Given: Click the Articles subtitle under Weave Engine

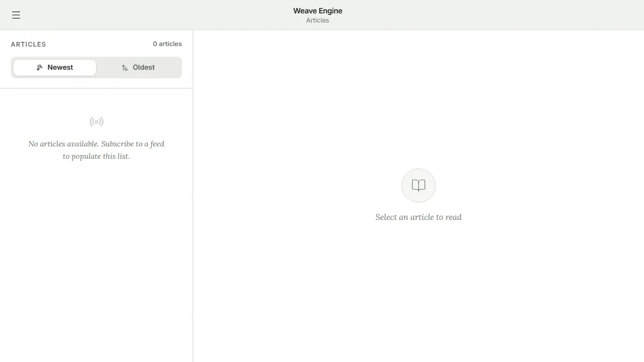Looking at the screenshot, I should point(318,20).
